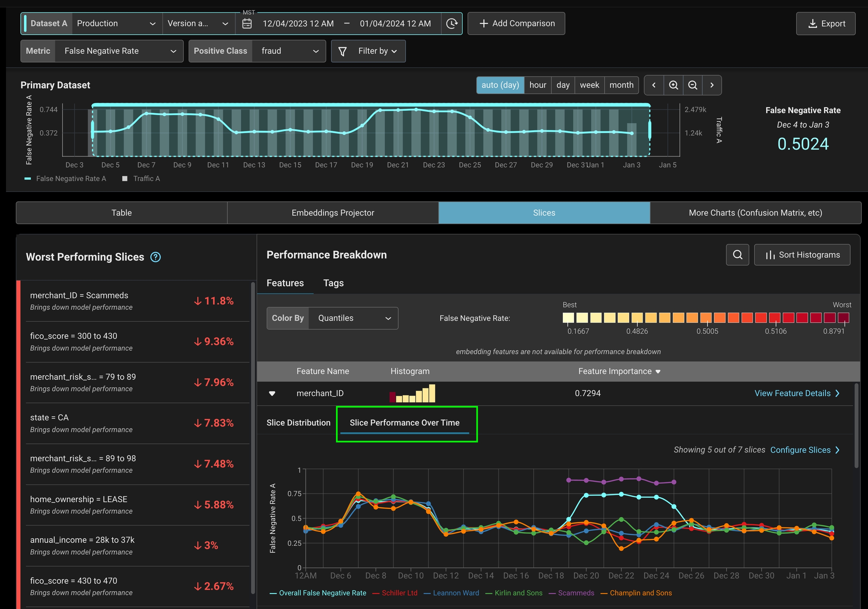This screenshot has height=609, width=868.
Task: Click the darkest Worst color swatch
Action: pyautogui.click(x=843, y=318)
